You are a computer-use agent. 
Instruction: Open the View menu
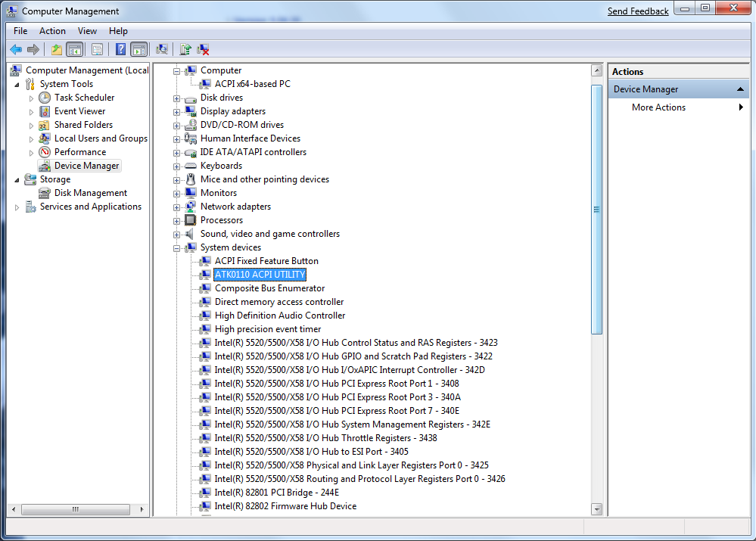click(87, 31)
